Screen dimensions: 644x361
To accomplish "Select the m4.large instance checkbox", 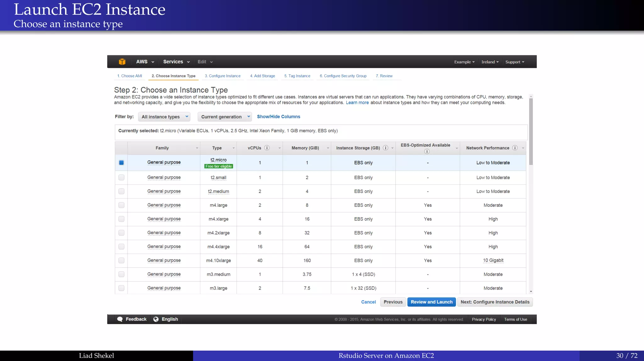I will coord(121,205).
